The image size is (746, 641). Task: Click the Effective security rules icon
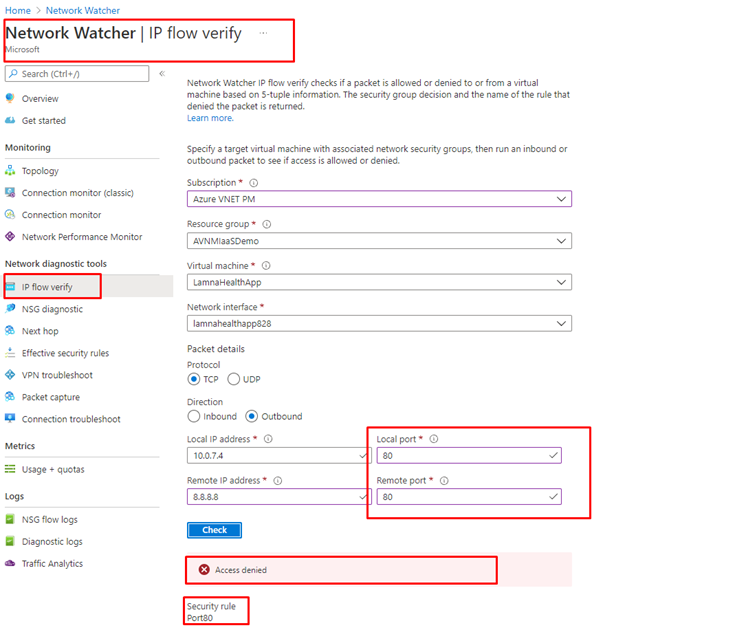tap(10, 353)
